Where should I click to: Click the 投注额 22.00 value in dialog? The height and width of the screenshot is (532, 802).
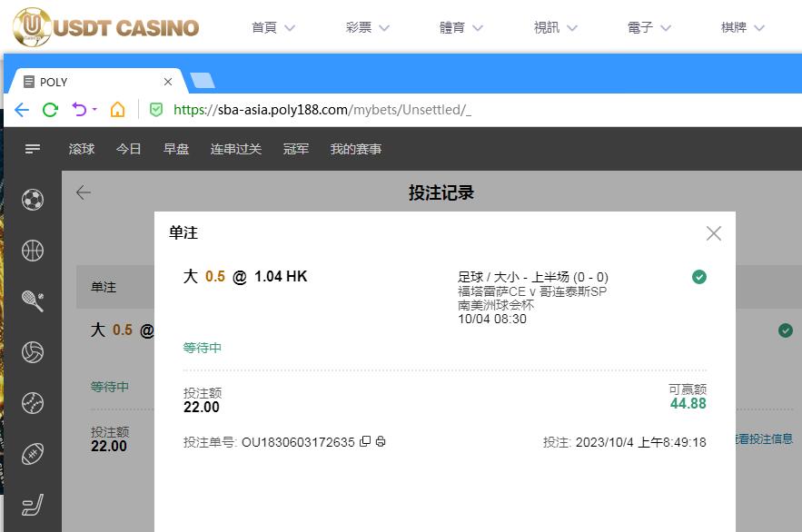(x=202, y=408)
